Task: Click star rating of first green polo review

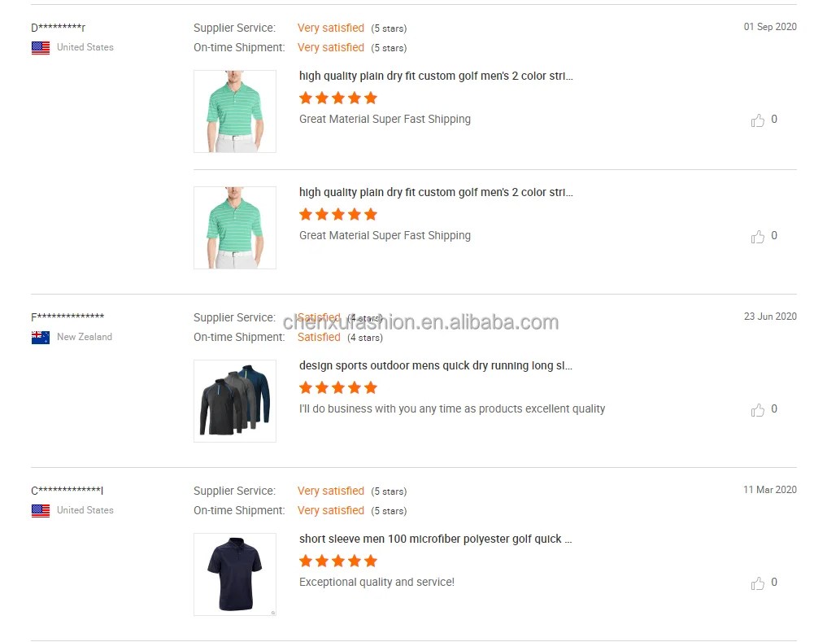Action: (x=338, y=98)
